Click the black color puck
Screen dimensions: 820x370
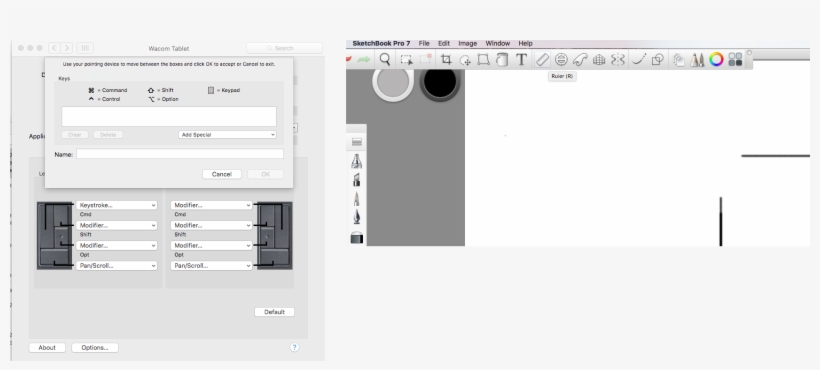pyautogui.click(x=440, y=82)
